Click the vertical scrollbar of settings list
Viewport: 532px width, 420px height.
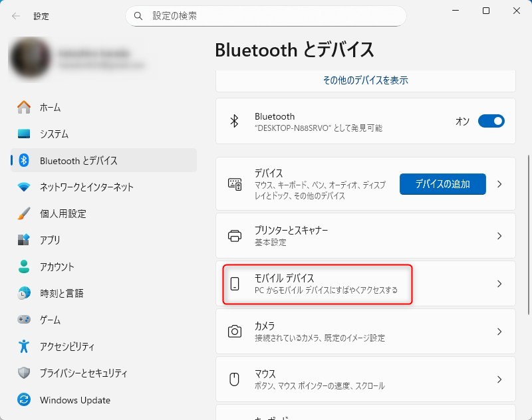coord(528,219)
